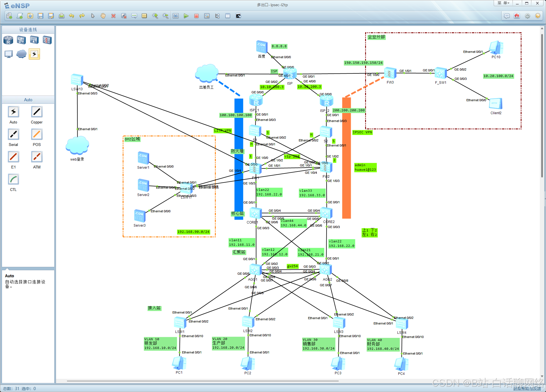
Task: Click the 出差员工 cloud node
Action: click(207, 73)
